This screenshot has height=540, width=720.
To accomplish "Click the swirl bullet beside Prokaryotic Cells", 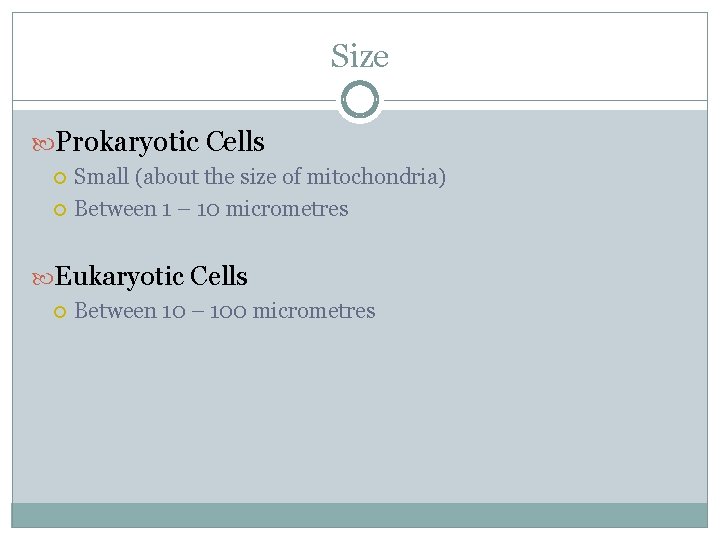I will pos(44,143).
